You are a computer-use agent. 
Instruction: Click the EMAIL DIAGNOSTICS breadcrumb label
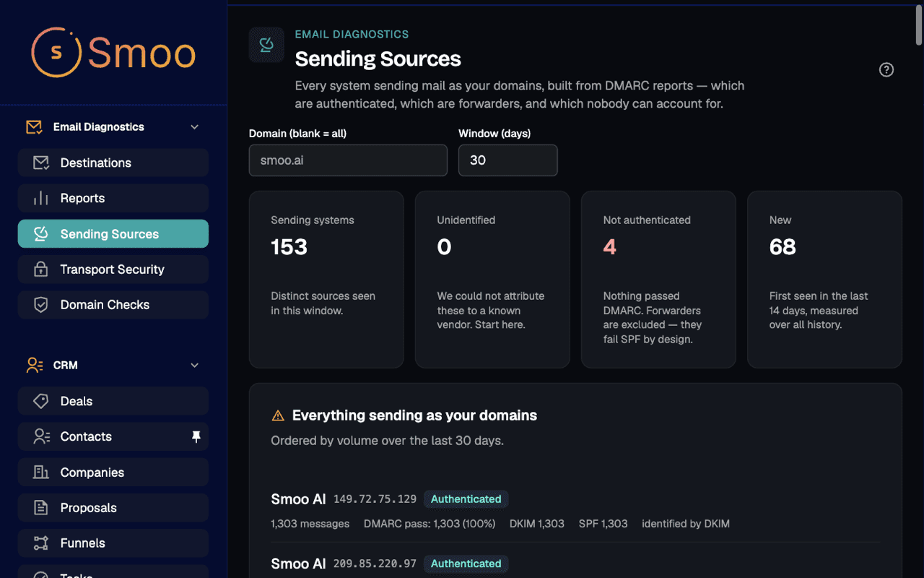352,34
